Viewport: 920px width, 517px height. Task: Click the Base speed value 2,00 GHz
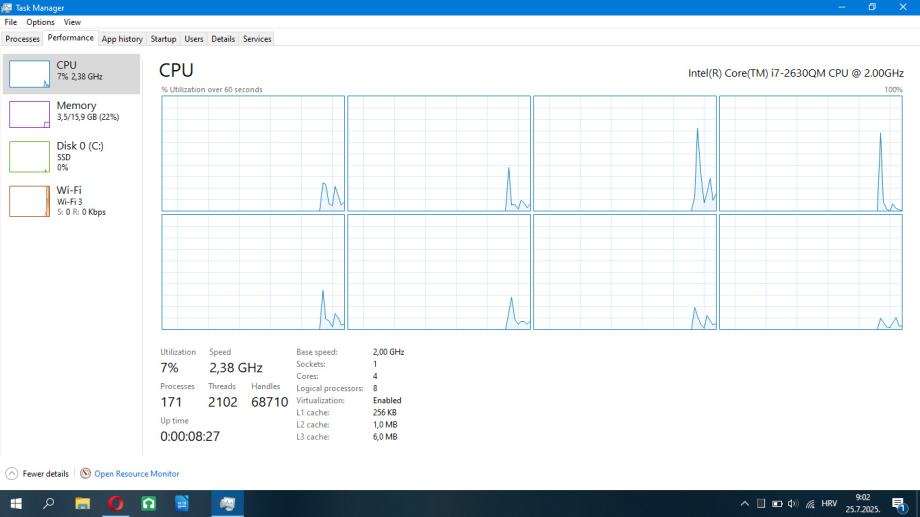pos(388,352)
